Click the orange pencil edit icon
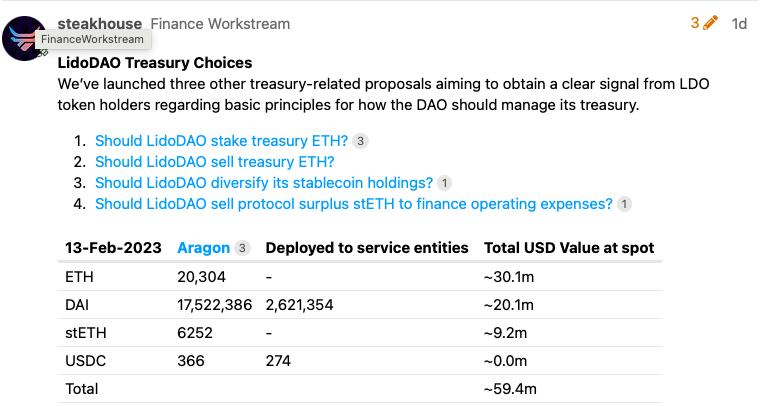 [x=710, y=23]
